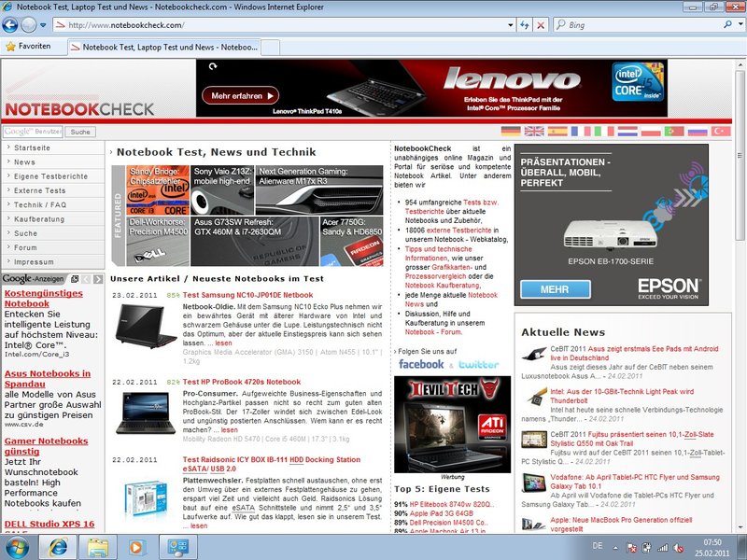Click the refresh page icon
Viewport: 747px width, 560px height.
point(525,25)
